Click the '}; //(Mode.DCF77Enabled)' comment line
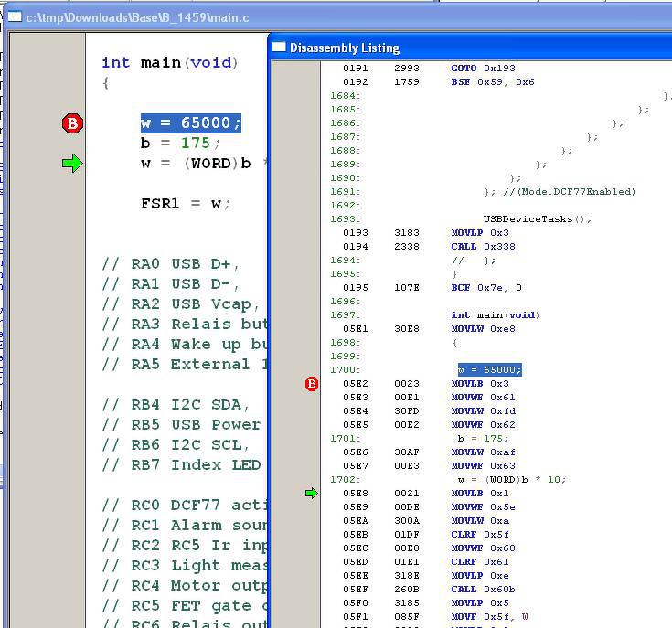672x628 pixels. [560, 191]
